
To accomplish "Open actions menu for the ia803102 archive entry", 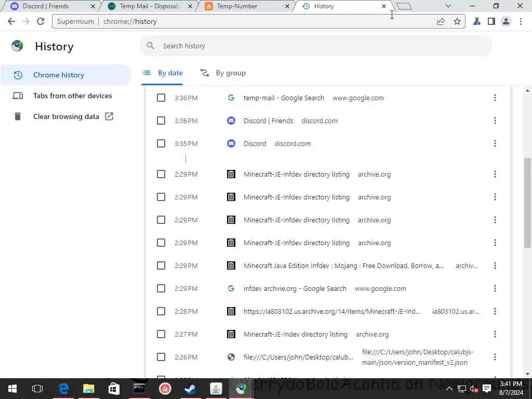I will [x=495, y=311].
